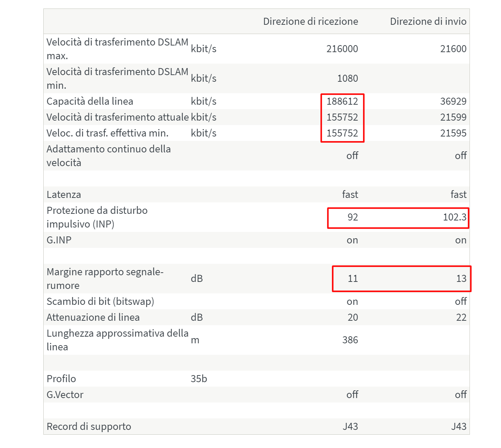Select the DSLAM max send value 21600
Screen dimensions: 501x448
click(453, 49)
